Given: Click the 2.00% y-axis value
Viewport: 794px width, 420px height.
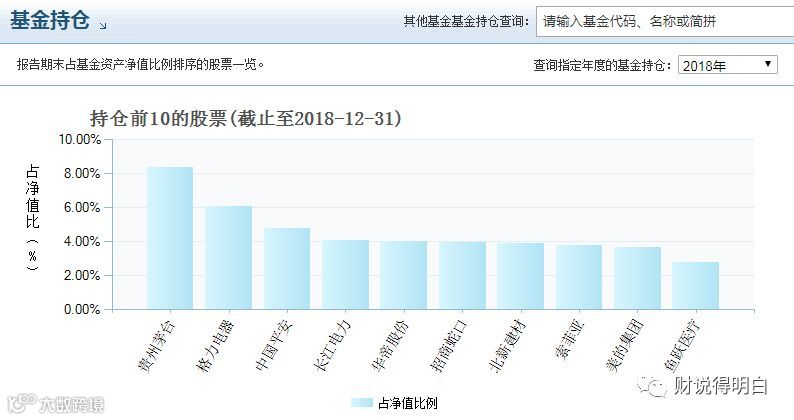Looking at the screenshot, I should click(83, 275).
